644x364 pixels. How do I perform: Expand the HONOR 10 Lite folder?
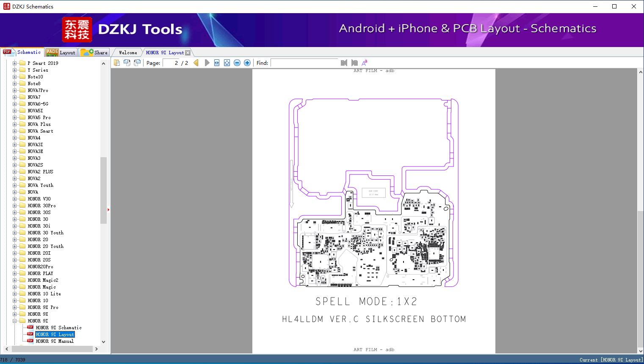pyautogui.click(x=14, y=294)
